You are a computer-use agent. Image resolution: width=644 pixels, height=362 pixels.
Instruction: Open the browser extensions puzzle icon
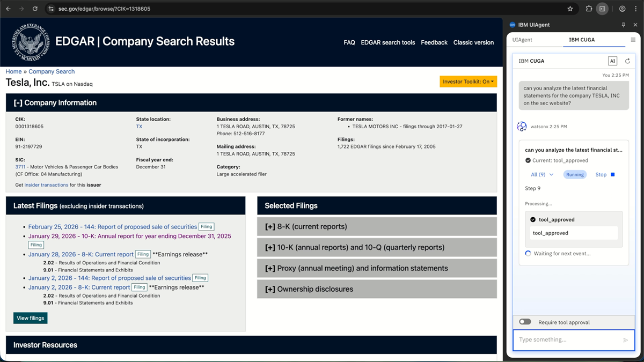(x=589, y=9)
